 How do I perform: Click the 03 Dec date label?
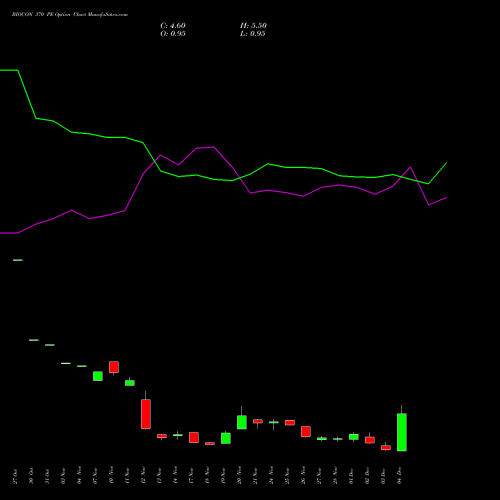point(383,476)
